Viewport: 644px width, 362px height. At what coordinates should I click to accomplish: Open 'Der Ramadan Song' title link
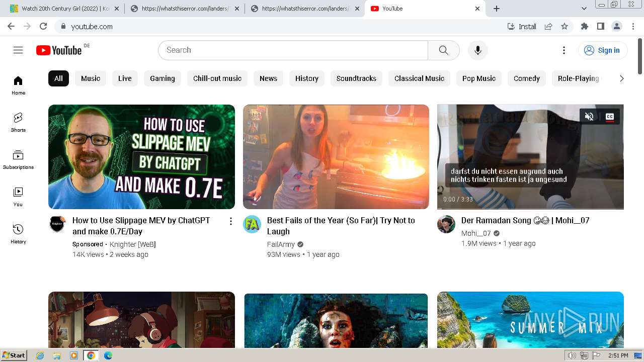(x=525, y=220)
